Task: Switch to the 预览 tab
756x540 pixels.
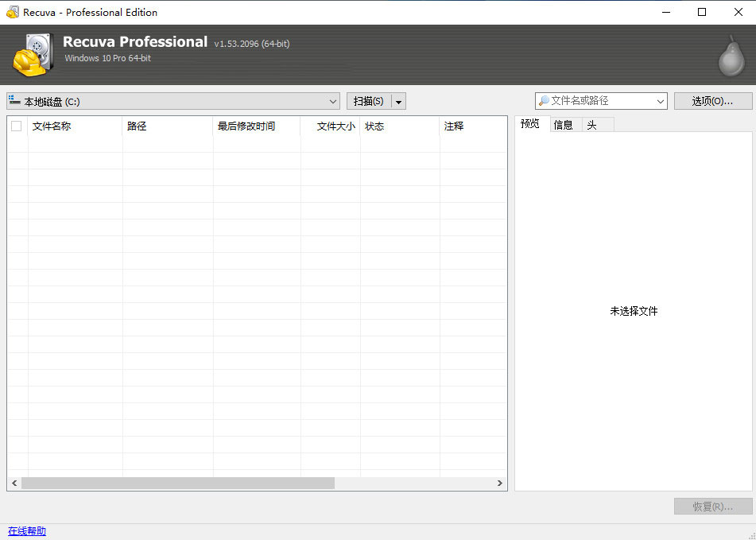Action: [530, 124]
